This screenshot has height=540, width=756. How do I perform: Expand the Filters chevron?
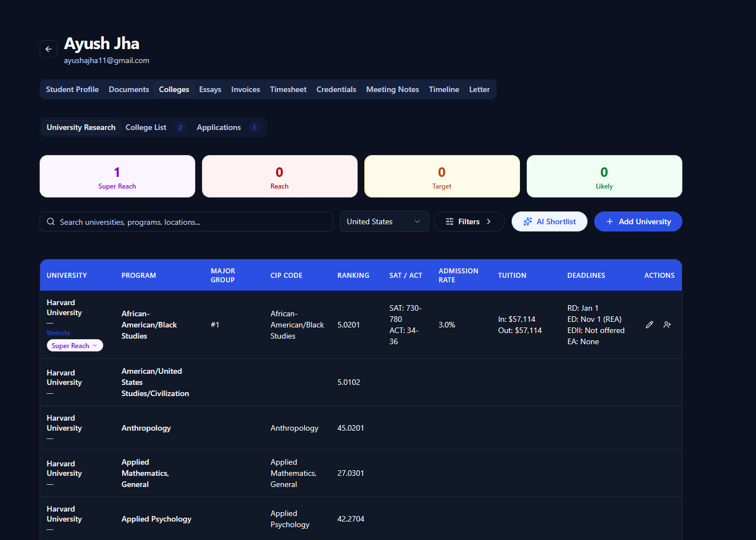489,221
